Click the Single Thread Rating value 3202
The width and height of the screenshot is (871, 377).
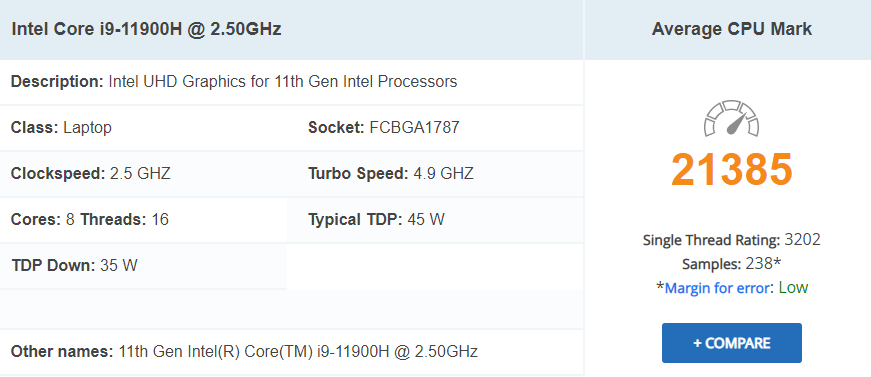[802, 240]
